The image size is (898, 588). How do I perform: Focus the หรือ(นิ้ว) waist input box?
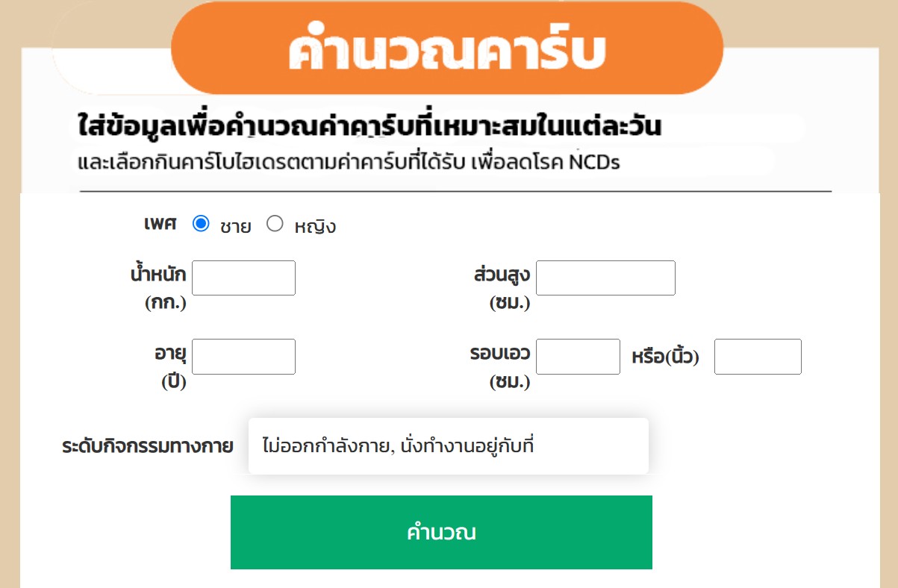[x=758, y=357]
